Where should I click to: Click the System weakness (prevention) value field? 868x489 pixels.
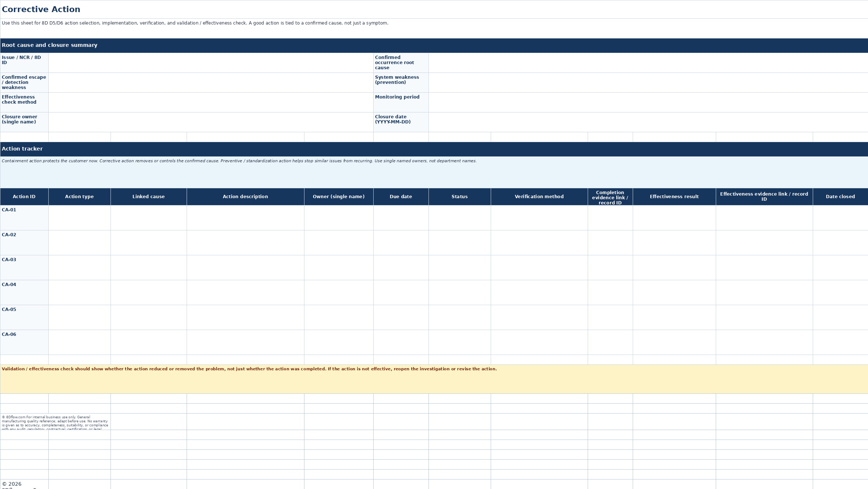tap(648, 82)
